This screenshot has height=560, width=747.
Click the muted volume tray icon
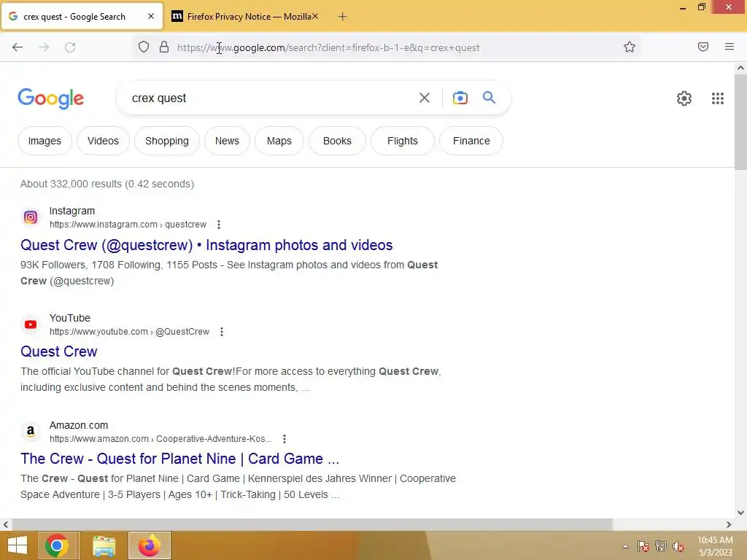(678, 546)
